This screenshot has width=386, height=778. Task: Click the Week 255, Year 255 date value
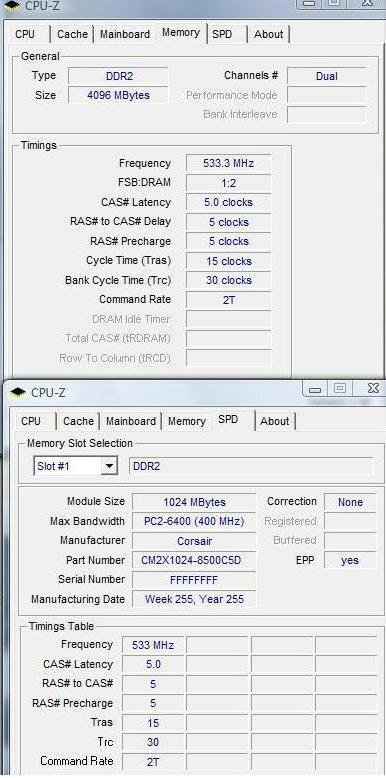[x=194, y=599]
